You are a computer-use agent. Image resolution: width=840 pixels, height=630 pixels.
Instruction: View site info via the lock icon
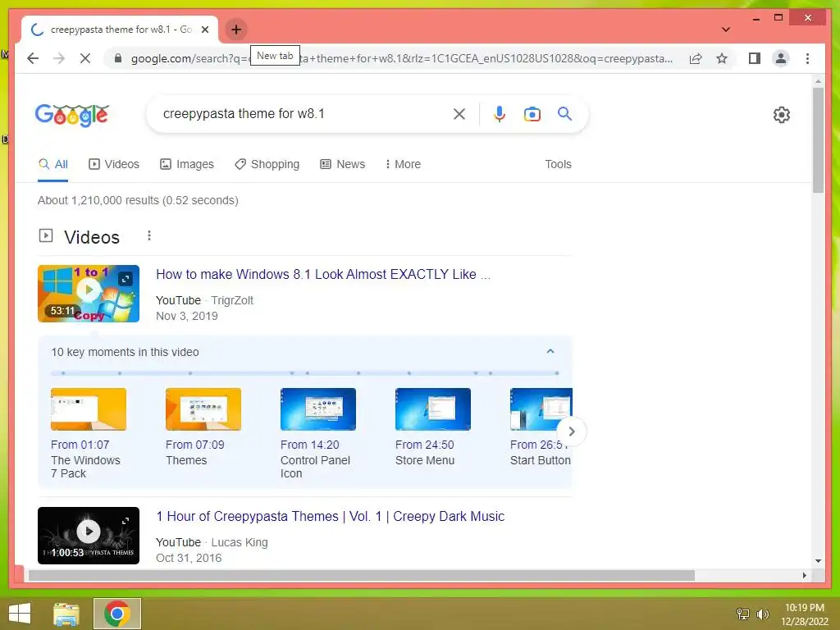click(118, 58)
